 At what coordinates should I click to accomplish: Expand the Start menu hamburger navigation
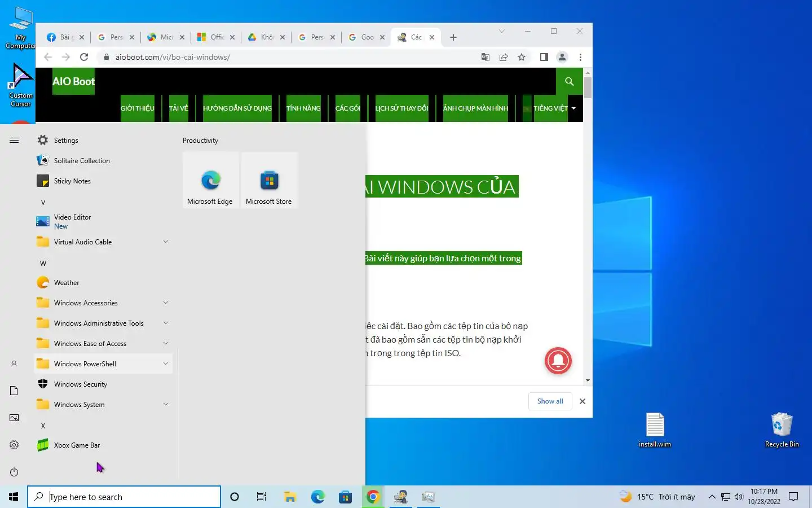14,140
